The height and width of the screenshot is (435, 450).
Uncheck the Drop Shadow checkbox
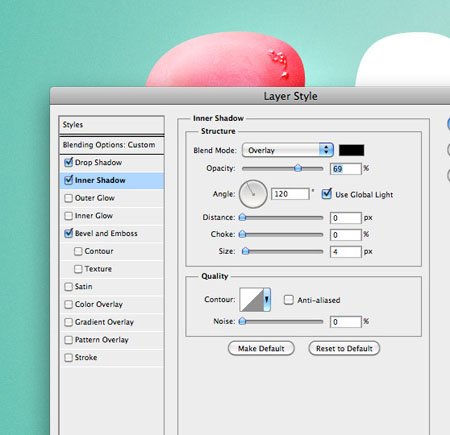point(68,162)
